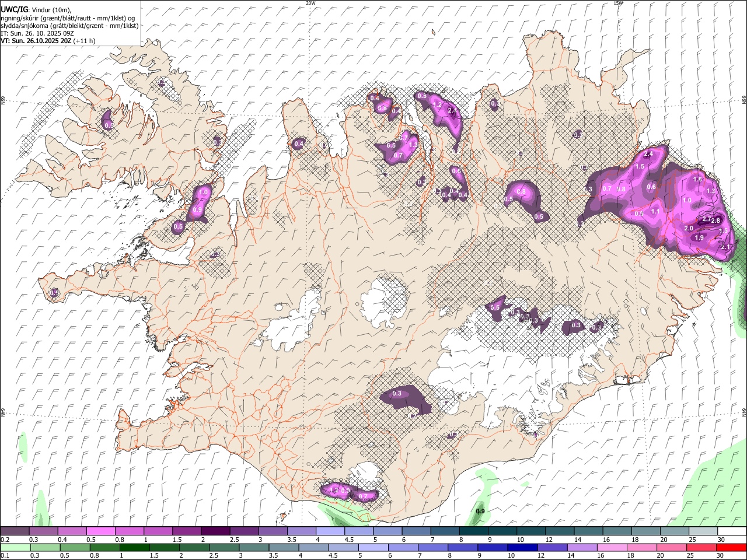747x560 pixels.
Task: Select rain scale swatch between 0.5 and 0.8
Action: (x=75, y=547)
